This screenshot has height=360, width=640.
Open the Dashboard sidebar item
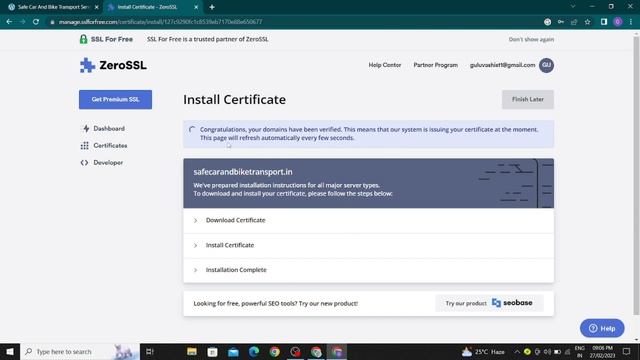[109, 129]
